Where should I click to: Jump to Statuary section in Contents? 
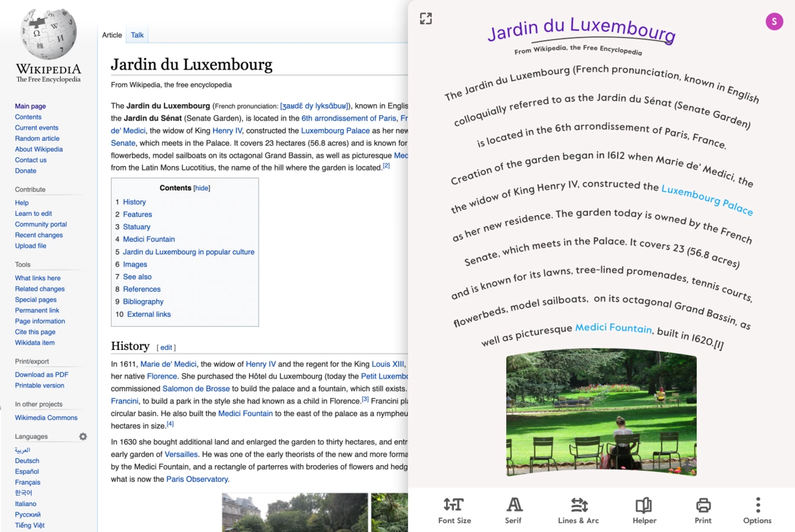(137, 227)
